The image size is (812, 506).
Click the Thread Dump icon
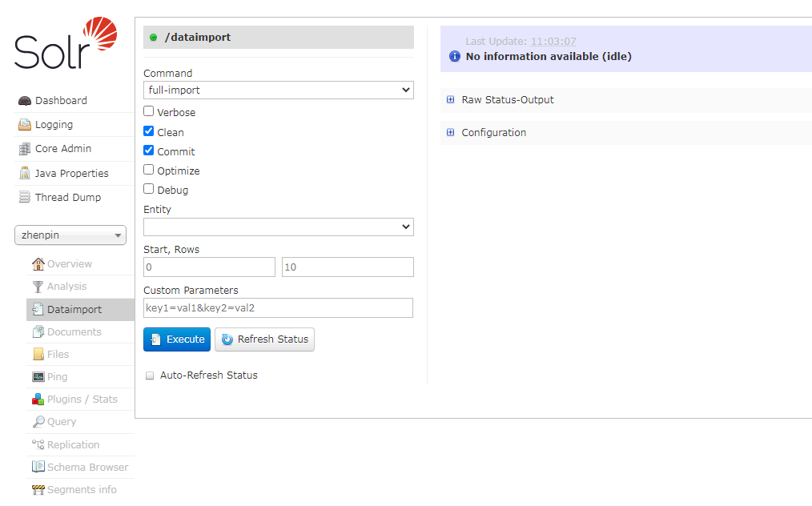pos(25,198)
